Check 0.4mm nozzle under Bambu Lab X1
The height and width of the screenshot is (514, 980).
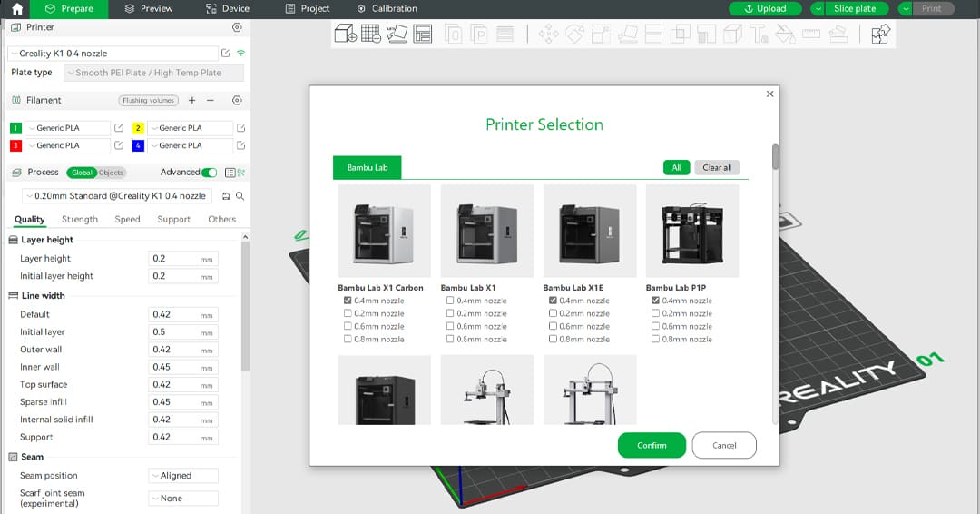click(450, 301)
